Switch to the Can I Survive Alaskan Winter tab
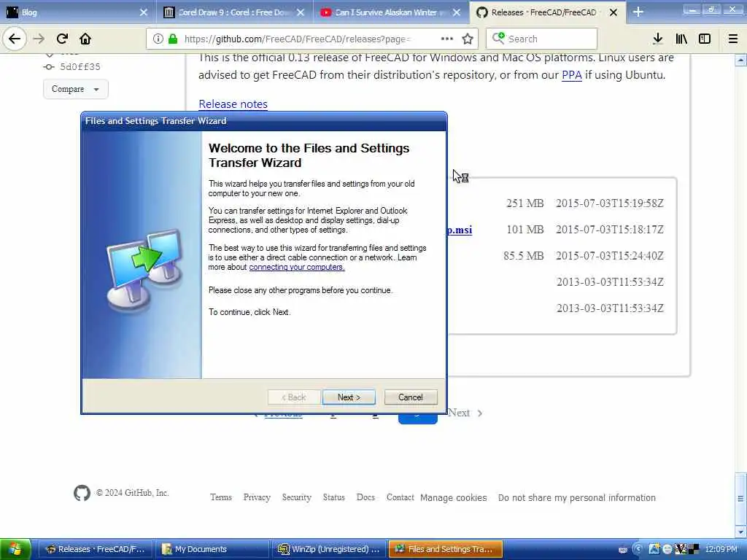Image resolution: width=747 pixels, height=560 pixels. point(390,12)
